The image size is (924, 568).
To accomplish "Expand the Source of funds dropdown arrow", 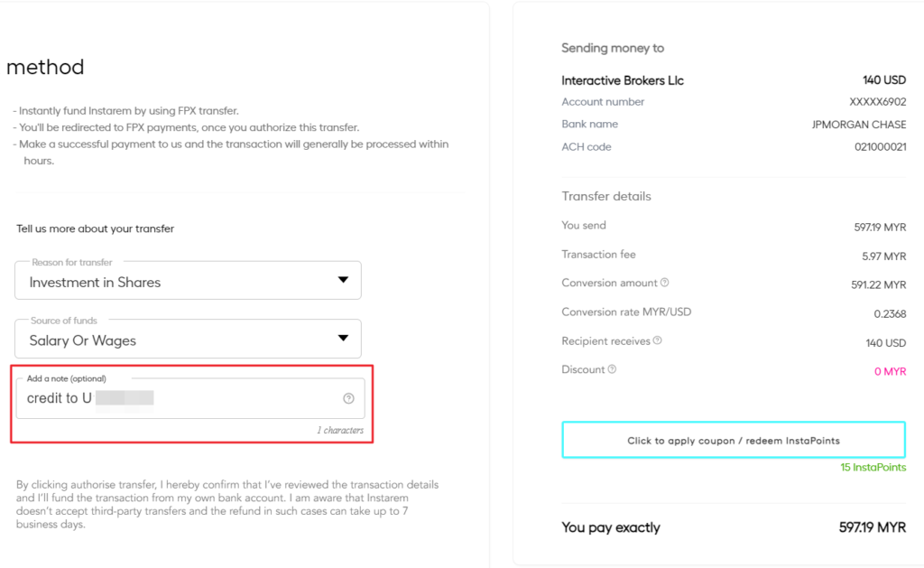I will pos(343,338).
